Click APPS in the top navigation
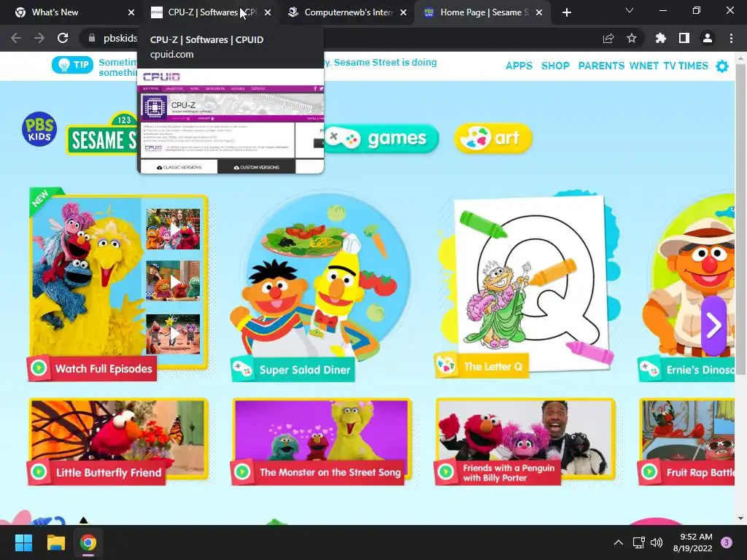 pyautogui.click(x=519, y=66)
